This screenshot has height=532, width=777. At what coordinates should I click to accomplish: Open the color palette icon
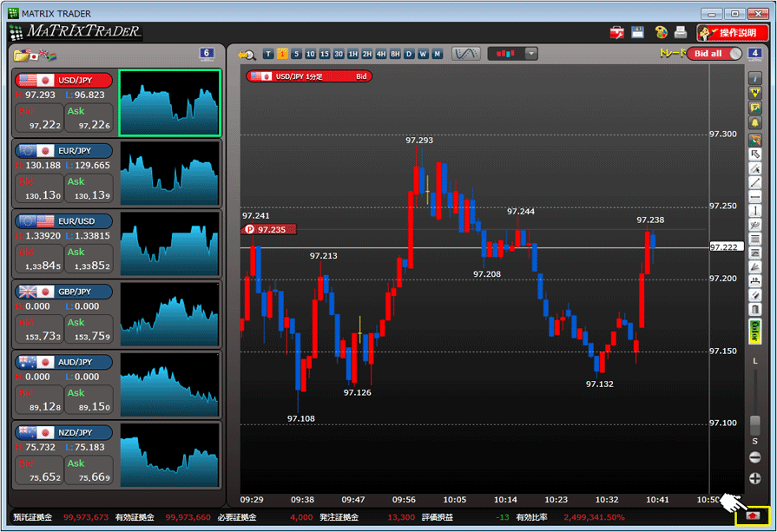click(x=661, y=33)
